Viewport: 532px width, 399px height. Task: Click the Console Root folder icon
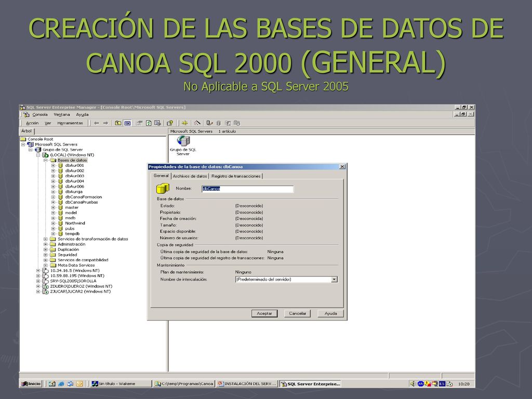(x=23, y=139)
